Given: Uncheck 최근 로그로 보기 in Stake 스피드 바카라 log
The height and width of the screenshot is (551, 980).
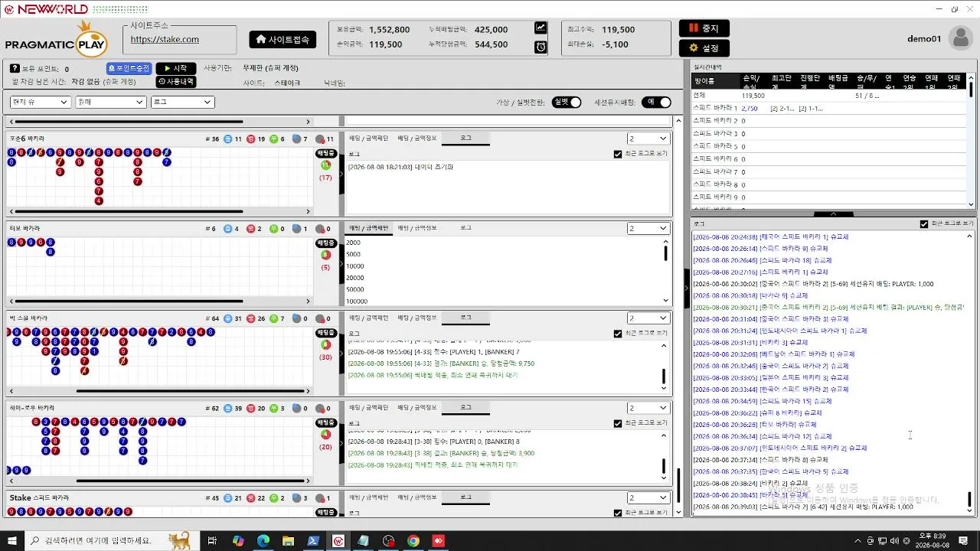Looking at the screenshot, I should 618,513.
